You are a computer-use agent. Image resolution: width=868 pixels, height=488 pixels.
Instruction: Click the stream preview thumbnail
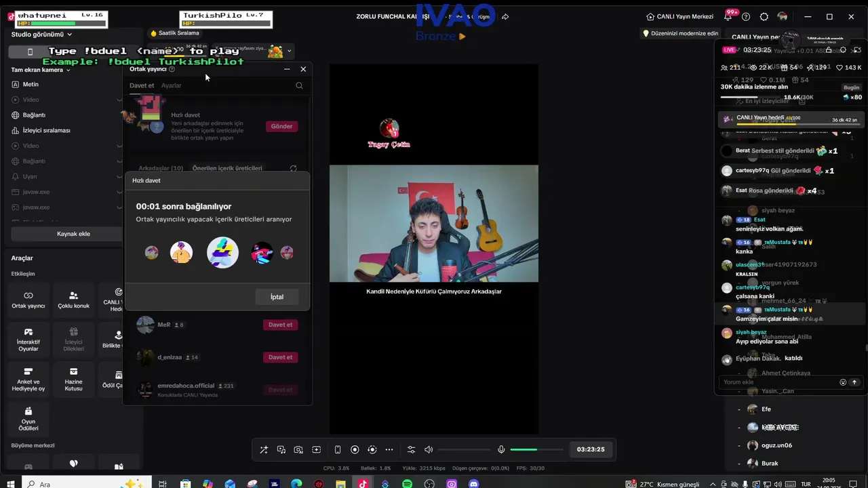[x=434, y=249]
